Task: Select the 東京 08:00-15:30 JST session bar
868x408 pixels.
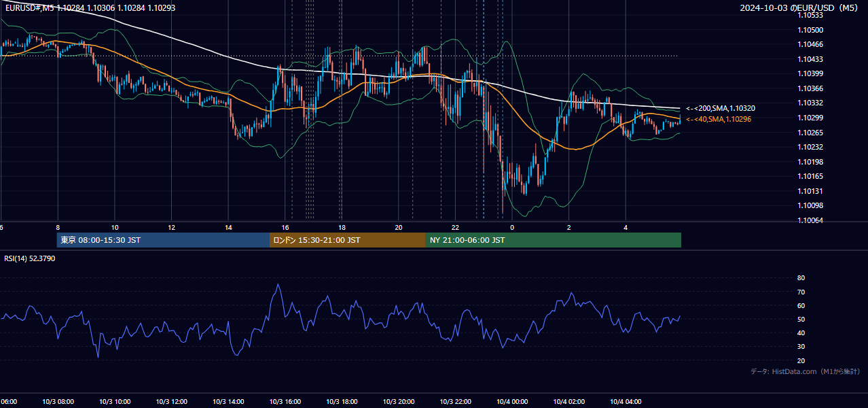Action: pos(163,240)
